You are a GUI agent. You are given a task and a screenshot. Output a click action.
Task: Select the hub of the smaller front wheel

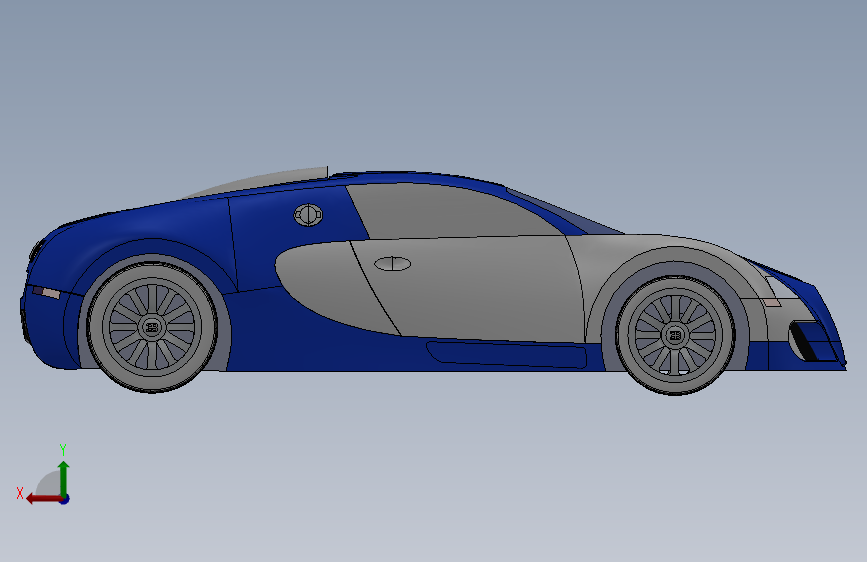(x=675, y=335)
